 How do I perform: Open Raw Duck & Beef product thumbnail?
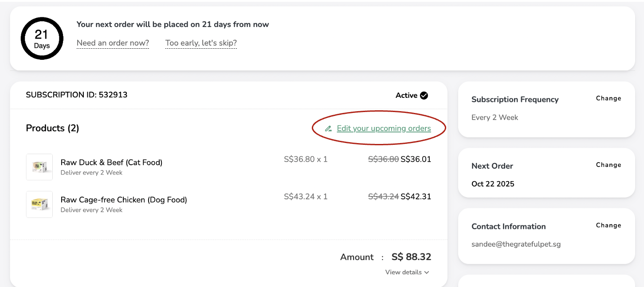(39, 167)
